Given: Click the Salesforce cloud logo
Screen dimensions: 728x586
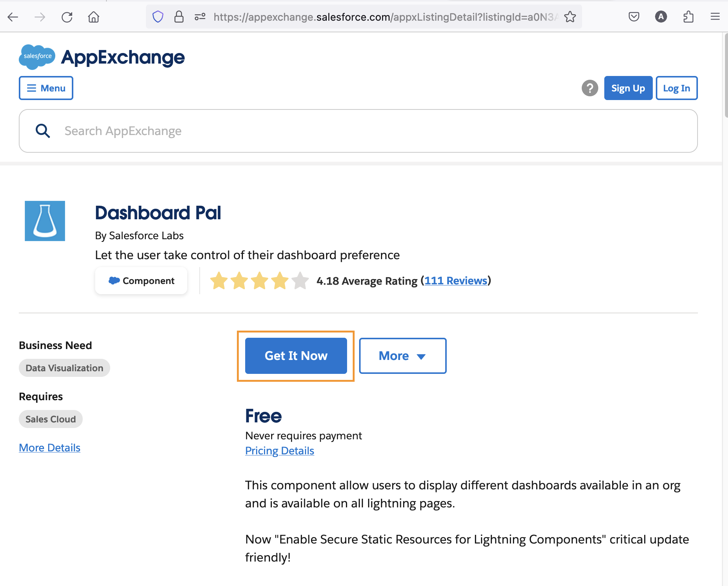Looking at the screenshot, I should pyautogui.click(x=37, y=57).
